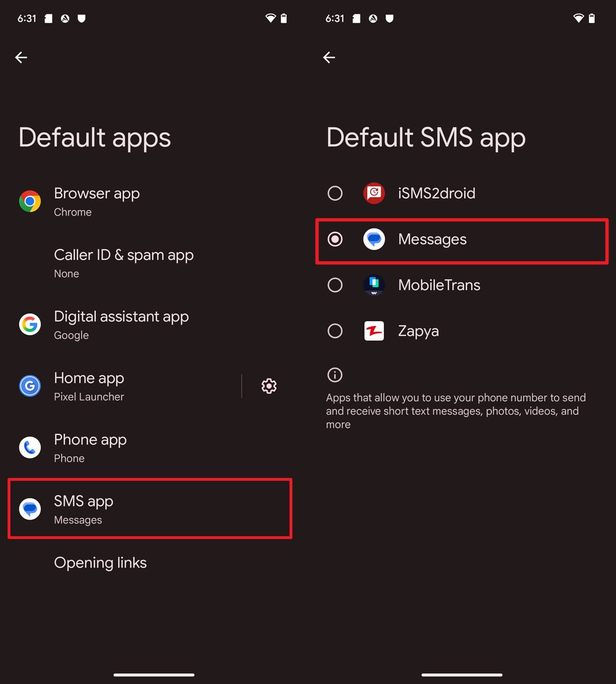Tap shield icon in right status bar

(x=390, y=18)
